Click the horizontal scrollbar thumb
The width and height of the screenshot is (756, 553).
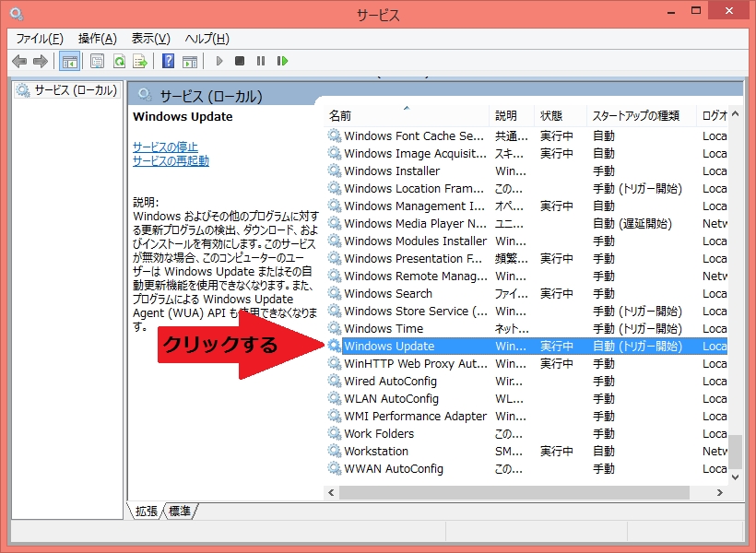514,492
